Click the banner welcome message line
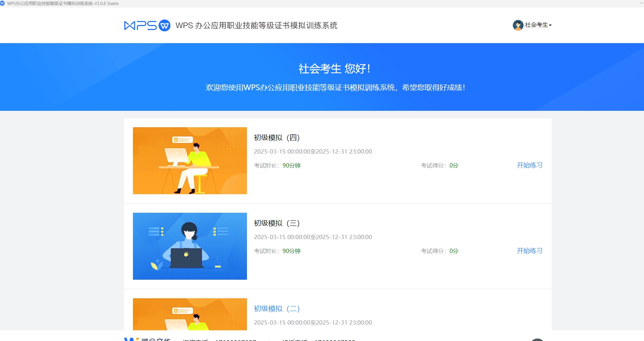644x341 pixels. [335, 88]
